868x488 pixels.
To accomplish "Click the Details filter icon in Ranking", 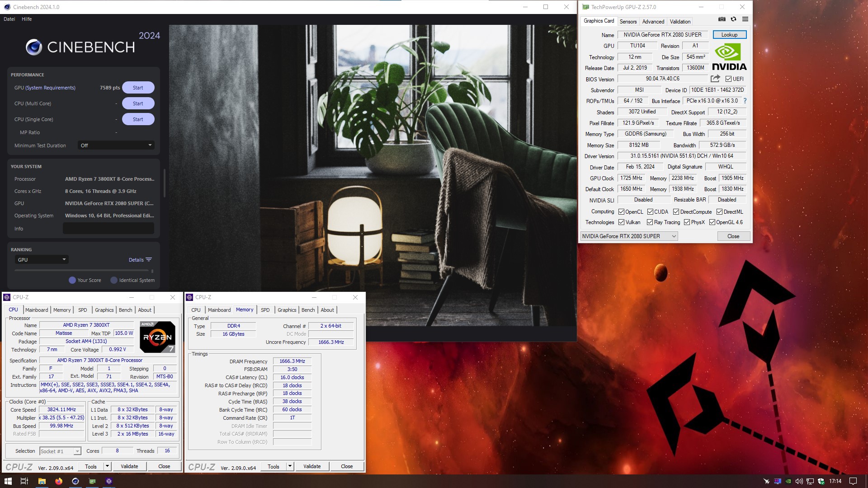I will [149, 260].
